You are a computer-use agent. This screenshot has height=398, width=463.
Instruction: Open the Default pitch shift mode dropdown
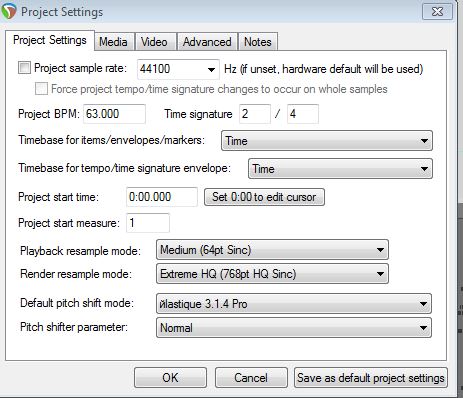pyautogui.click(x=294, y=304)
